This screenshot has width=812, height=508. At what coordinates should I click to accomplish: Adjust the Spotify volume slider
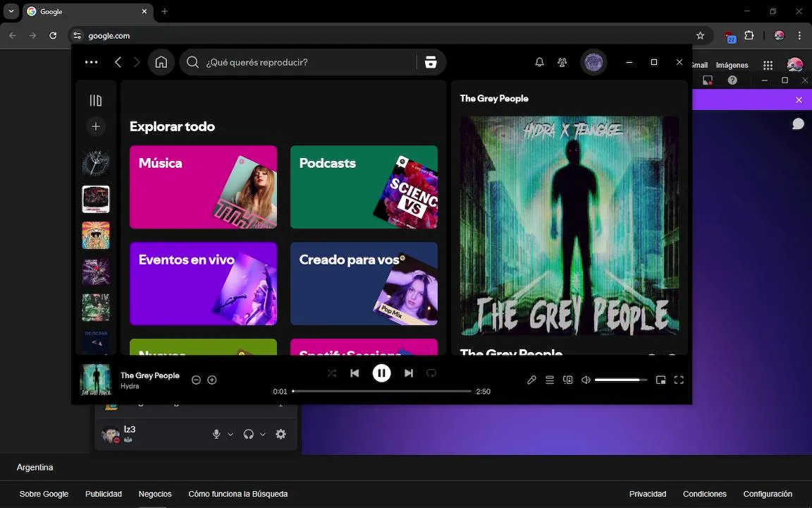coord(621,380)
